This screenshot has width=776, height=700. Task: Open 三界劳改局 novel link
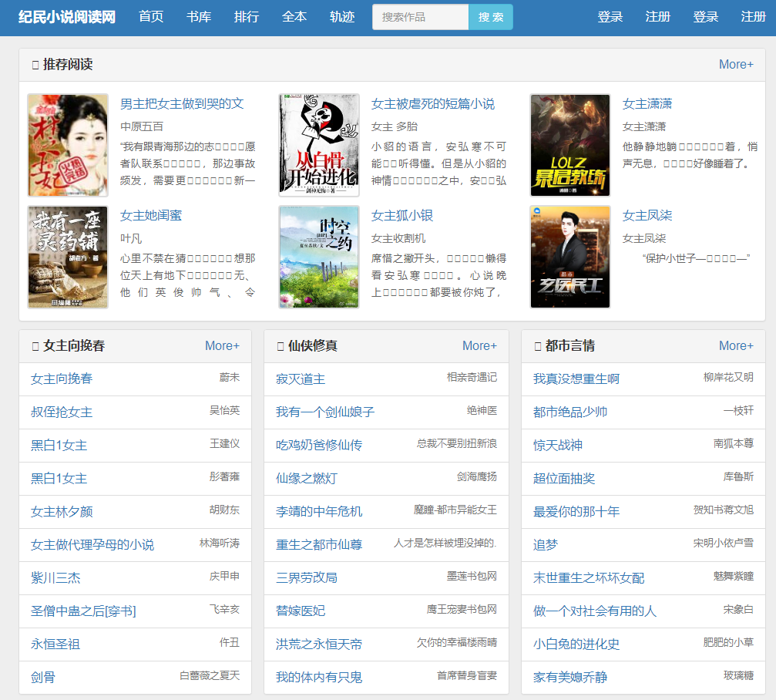point(307,577)
